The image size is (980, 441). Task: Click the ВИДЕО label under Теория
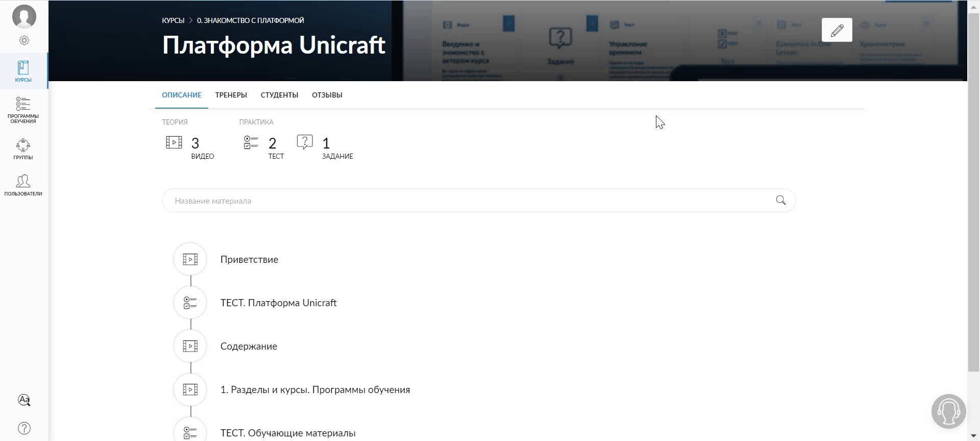(203, 156)
